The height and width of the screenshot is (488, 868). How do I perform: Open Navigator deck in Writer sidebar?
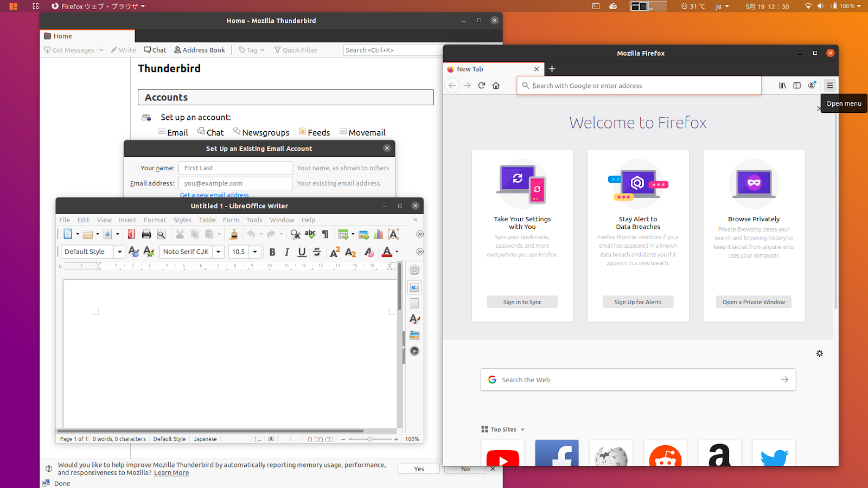point(414,351)
